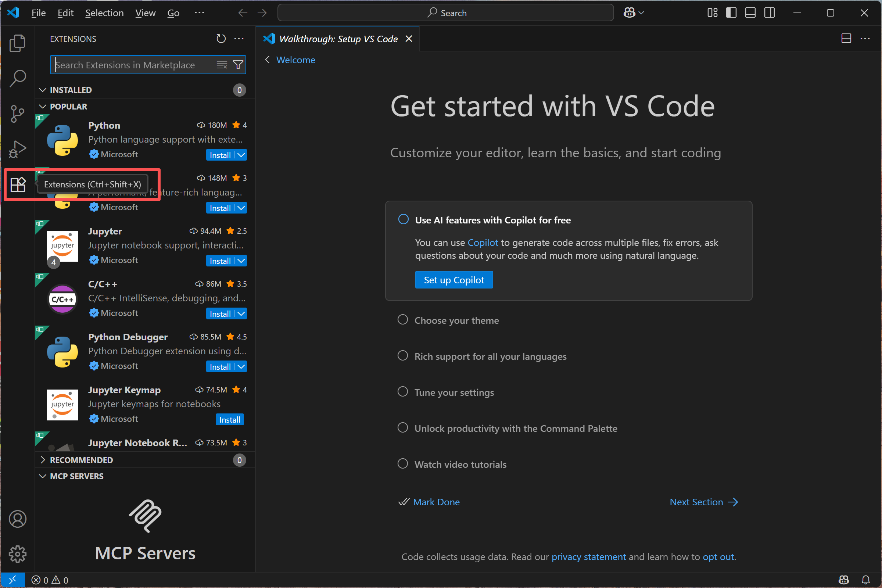This screenshot has height=588, width=882.
Task: Click the Extensions activity bar icon
Action: [17, 184]
